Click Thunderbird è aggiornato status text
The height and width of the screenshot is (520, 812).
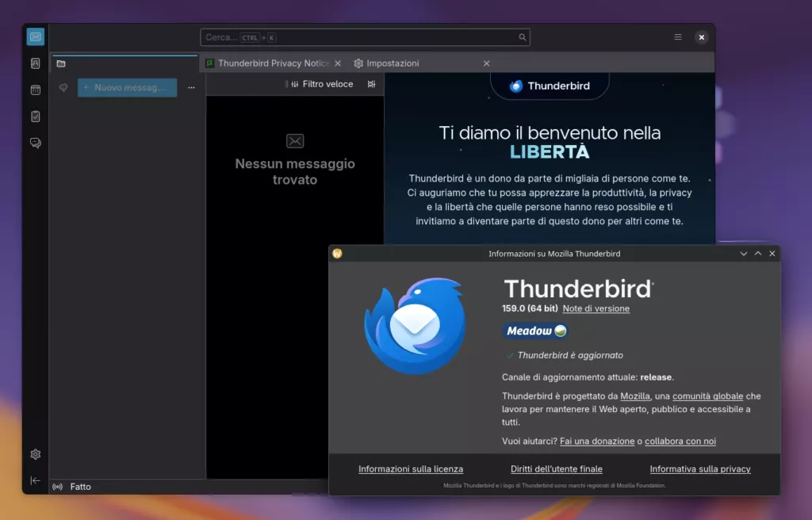pos(570,355)
